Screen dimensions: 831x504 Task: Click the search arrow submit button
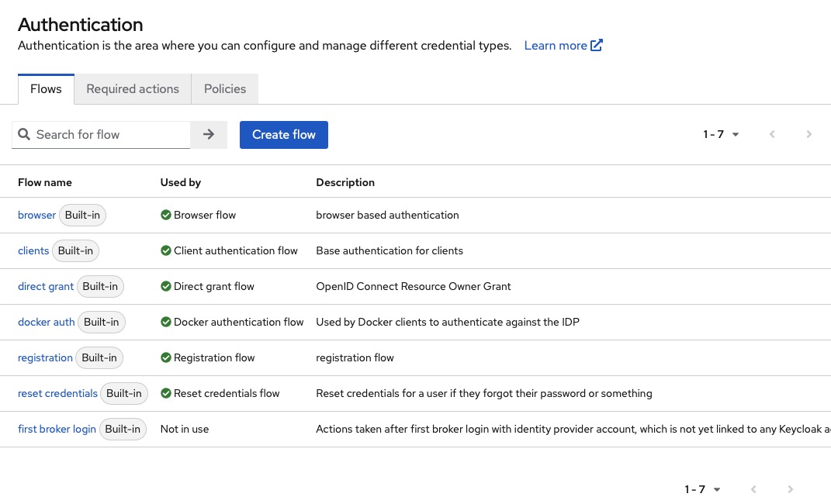pyautogui.click(x=208, y=135)
